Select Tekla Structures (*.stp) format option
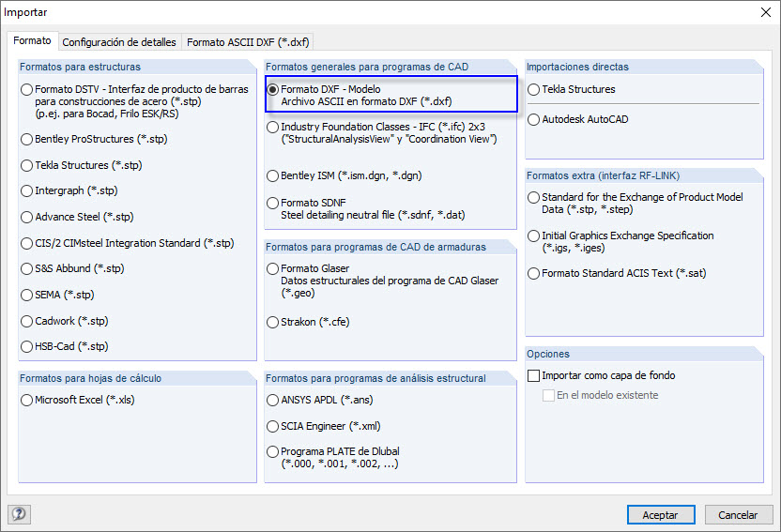781x532 pixels. pyautogui.click(x=27, y=165)
